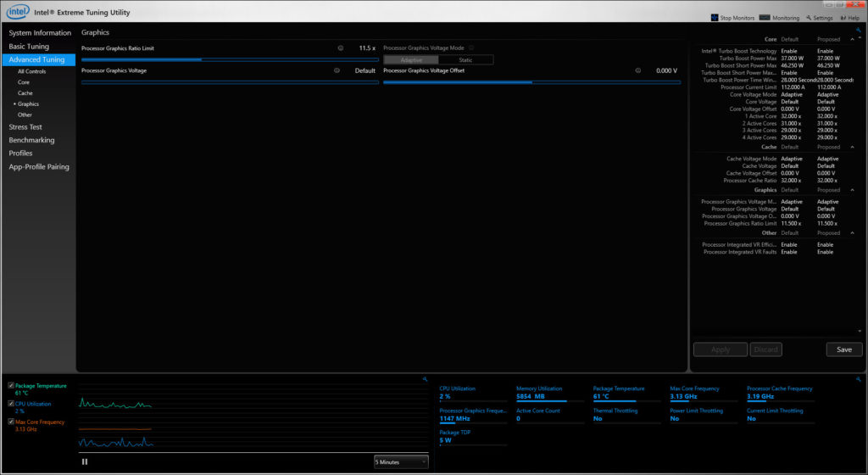Click Thermal Throttling No readout
This screenshot has width=868, height=475.
[x=627, y=416]
